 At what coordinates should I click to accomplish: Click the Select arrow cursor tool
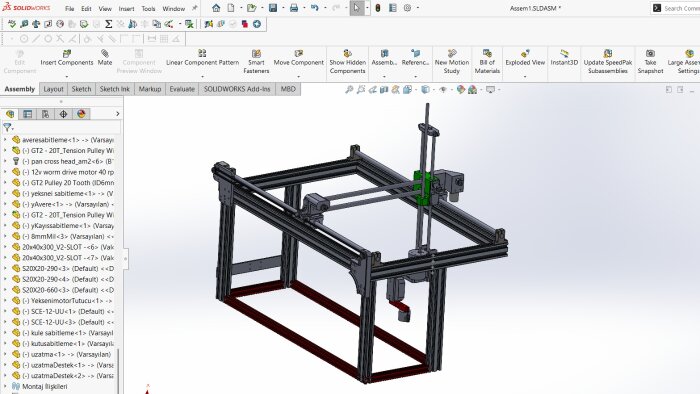357,8
